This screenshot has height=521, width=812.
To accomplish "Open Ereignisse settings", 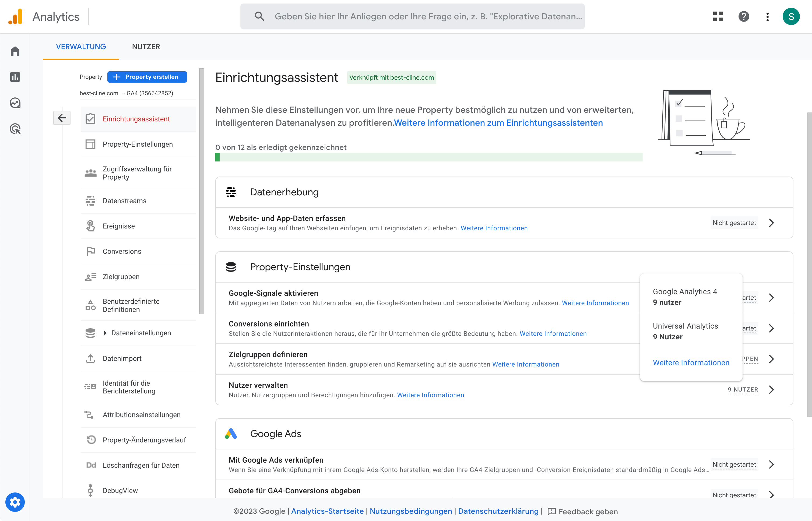I will [x=118, y=226].
